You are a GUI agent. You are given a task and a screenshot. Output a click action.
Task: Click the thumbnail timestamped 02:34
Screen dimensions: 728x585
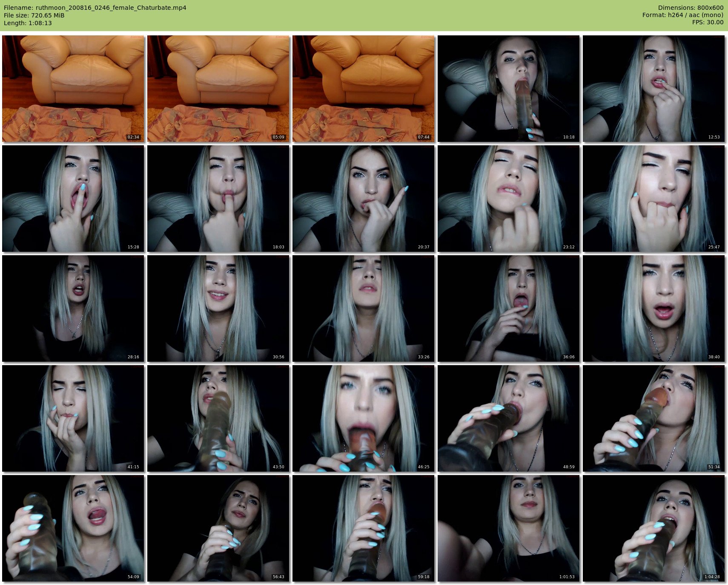click(x=73, y=89)
